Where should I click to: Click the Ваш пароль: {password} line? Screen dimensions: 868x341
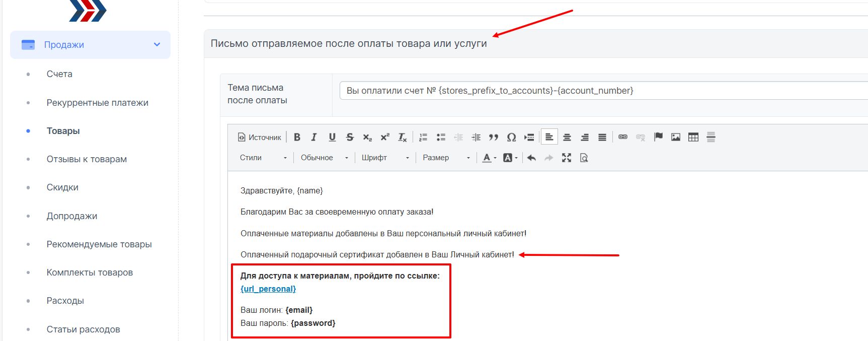[288, 323]
